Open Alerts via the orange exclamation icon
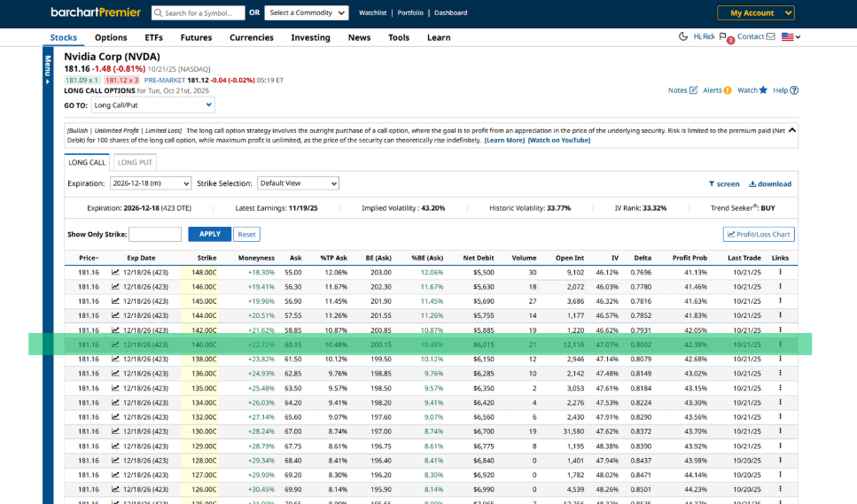857x504 pixels. tap(728, 90)
